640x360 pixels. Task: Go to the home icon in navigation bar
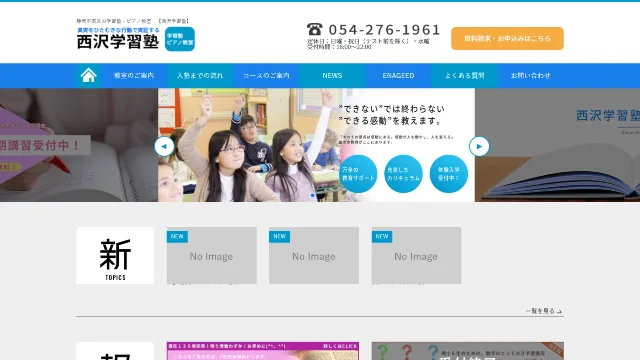[x=88, y=76]
